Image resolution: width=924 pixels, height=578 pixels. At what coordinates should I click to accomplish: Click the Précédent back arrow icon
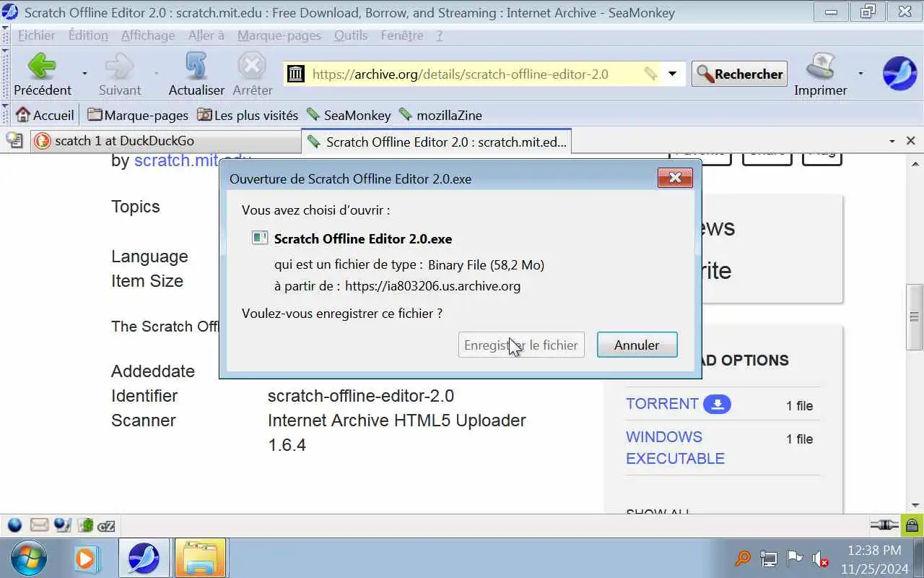pyautogui.click(x=41, y=66)
